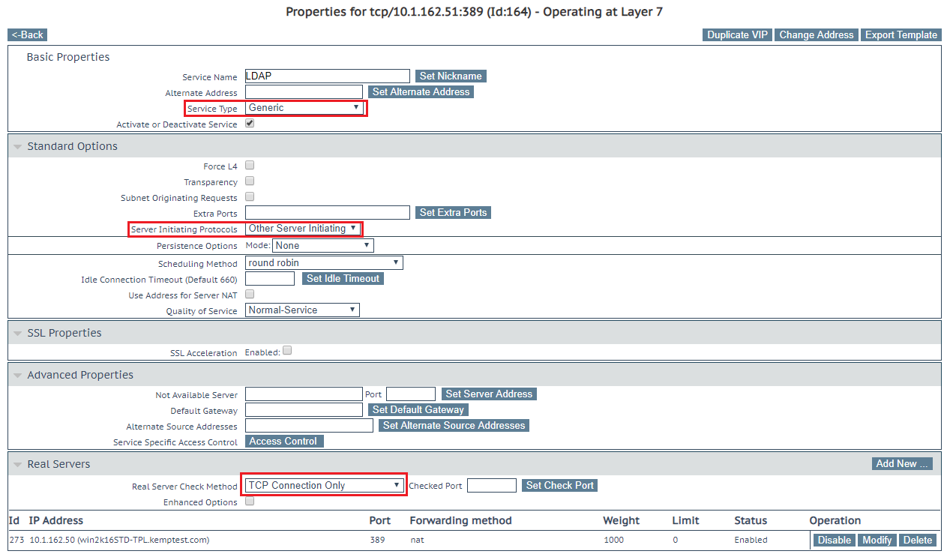Click Set Check Port button

(559, 486)
